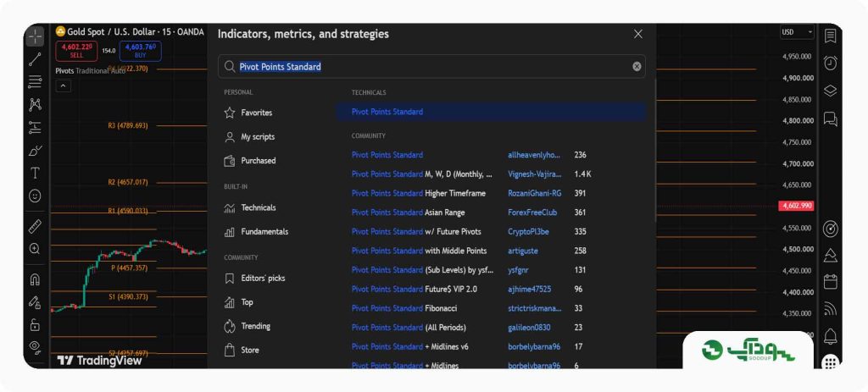Open the emoji icons tool
The image size is (868, 392).
point(35,196)
